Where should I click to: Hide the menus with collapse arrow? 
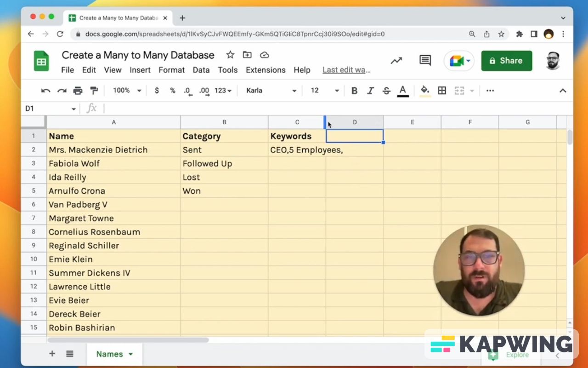pyautogui.click(x=563, y=91)
